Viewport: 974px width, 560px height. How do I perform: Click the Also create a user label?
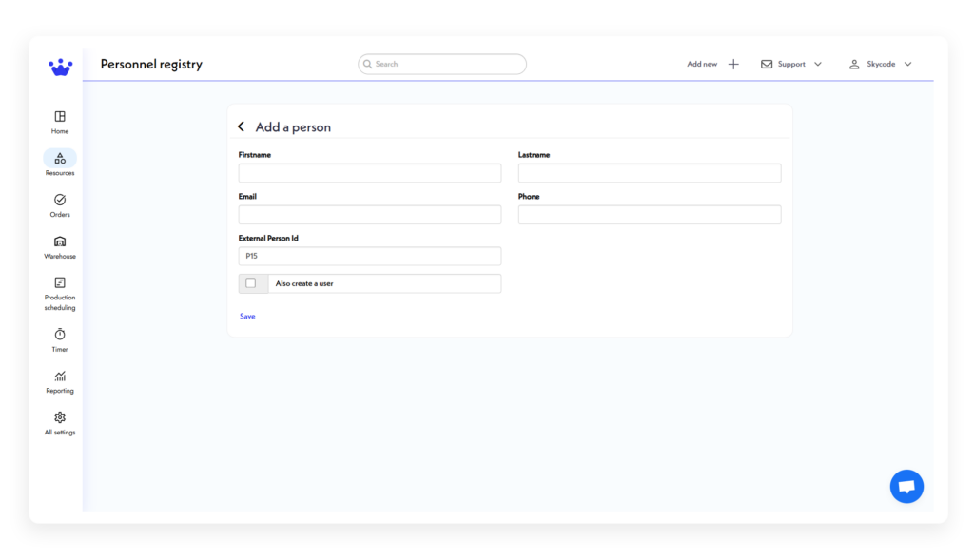[304, 283]
